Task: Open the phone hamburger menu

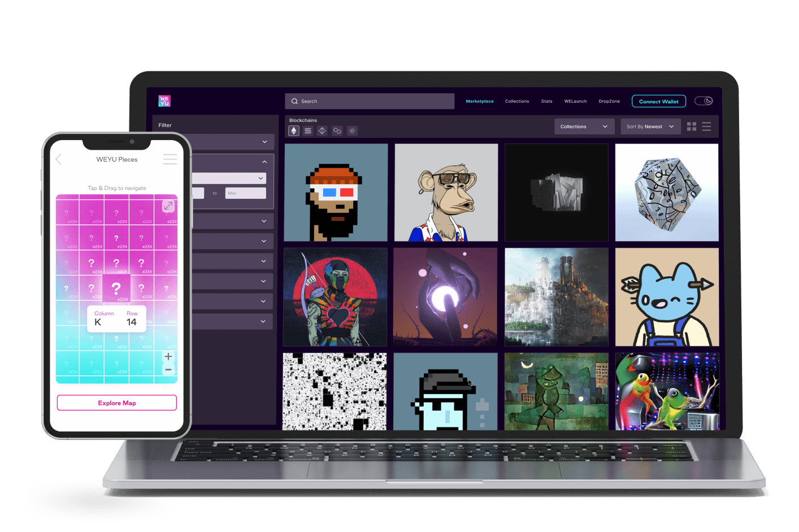Action: coord(170,159)
